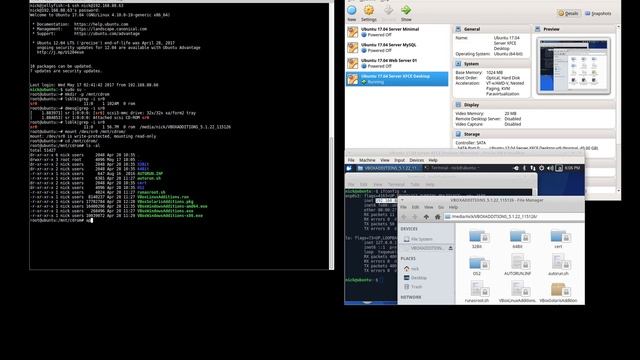Click Preview section header
Viewport: 640px width, 360px height.
click(x=574, y=29)
